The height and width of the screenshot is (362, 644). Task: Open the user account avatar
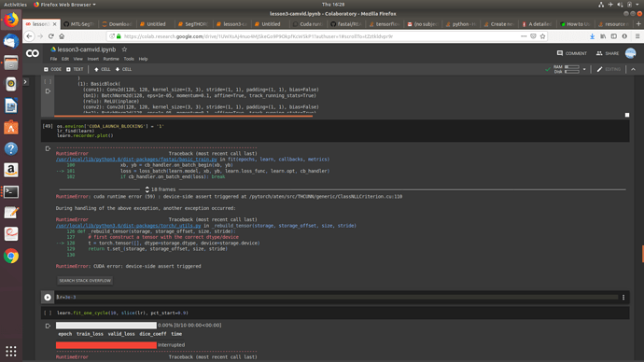[x=630, y=53]
